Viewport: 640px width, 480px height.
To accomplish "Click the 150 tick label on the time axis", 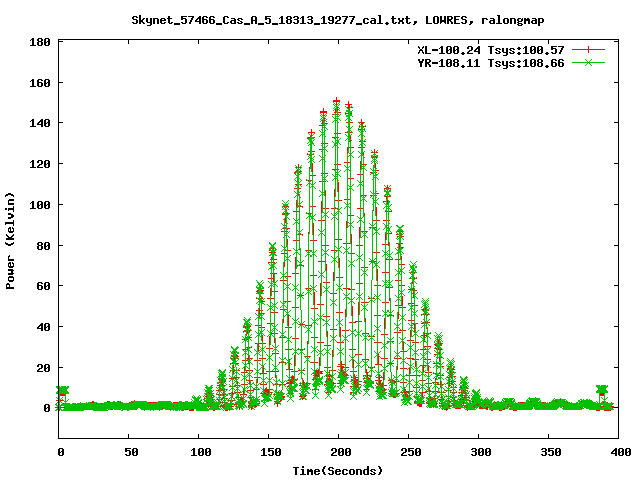I will (271, 452).
